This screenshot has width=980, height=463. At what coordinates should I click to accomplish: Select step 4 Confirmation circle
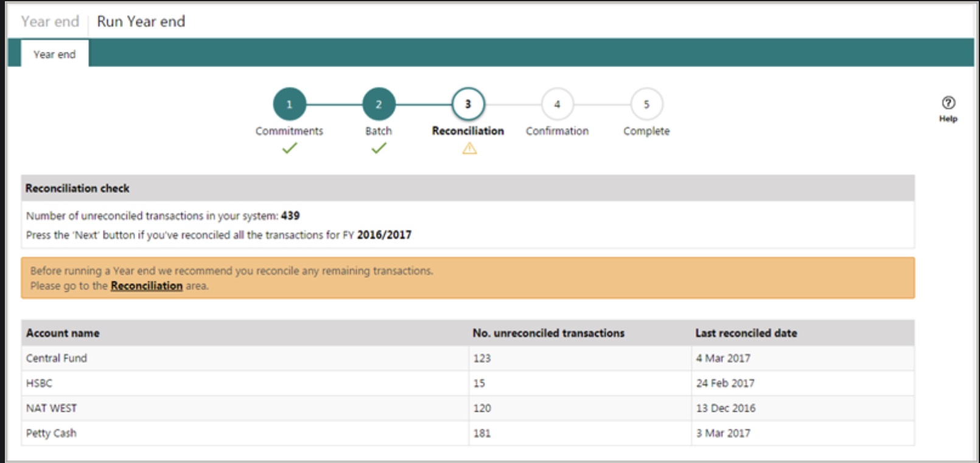[x=557, y=104]
